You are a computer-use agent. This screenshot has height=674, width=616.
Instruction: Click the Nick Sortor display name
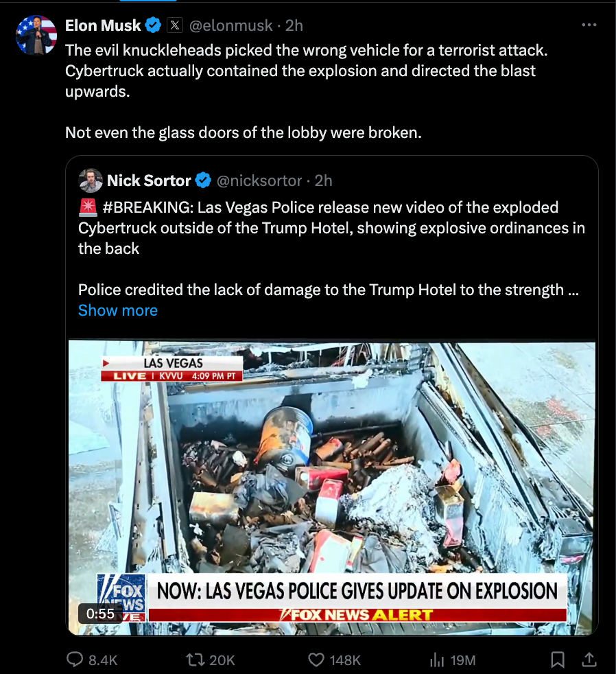tap(149, 181)
